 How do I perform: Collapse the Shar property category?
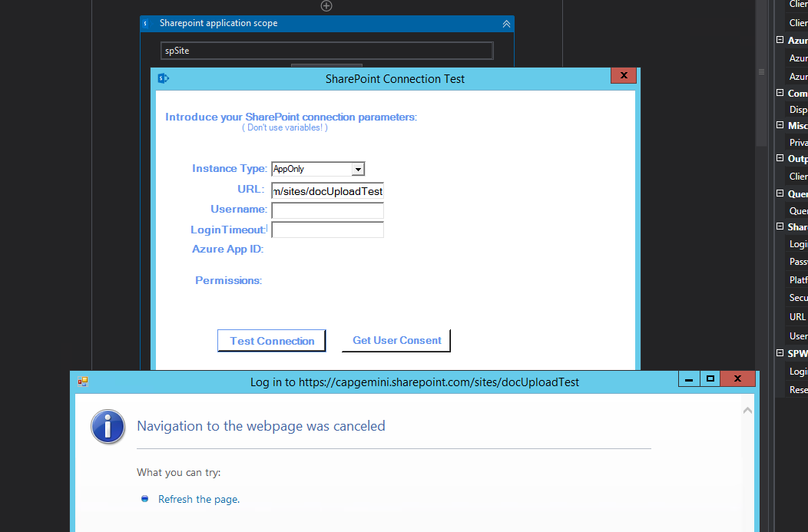780,226
